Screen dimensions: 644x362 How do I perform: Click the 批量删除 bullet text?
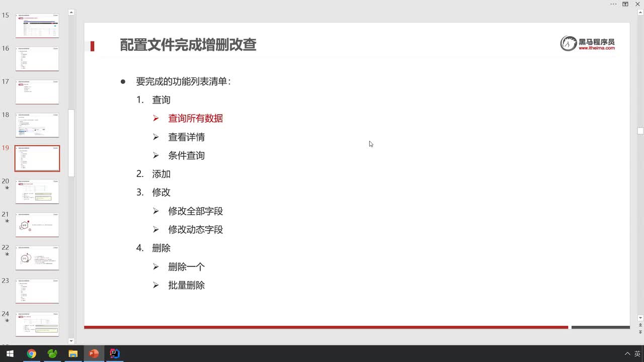(x=186, y=286)
